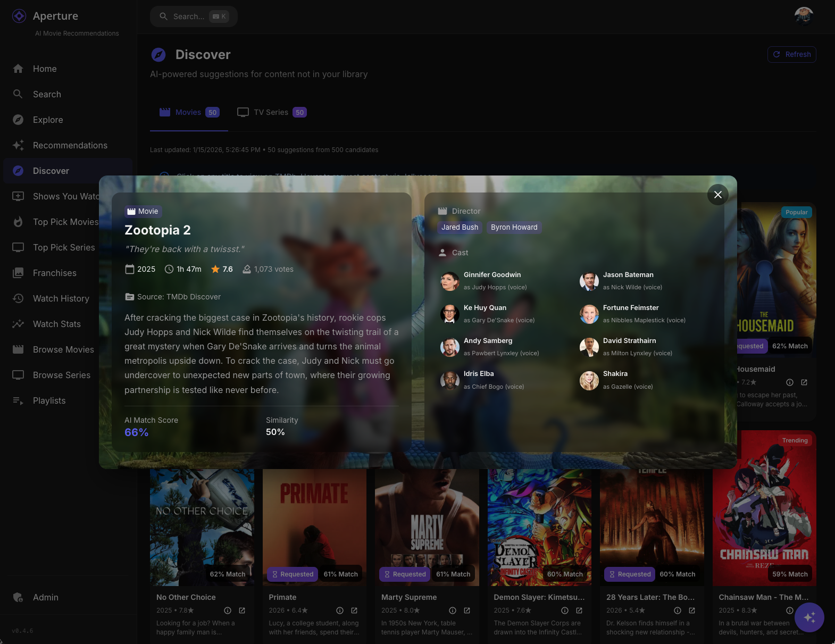Open Watch Stats in the sidebar
Image resolution: width=835 pixels, height=644 pixels.
point(57,324)
